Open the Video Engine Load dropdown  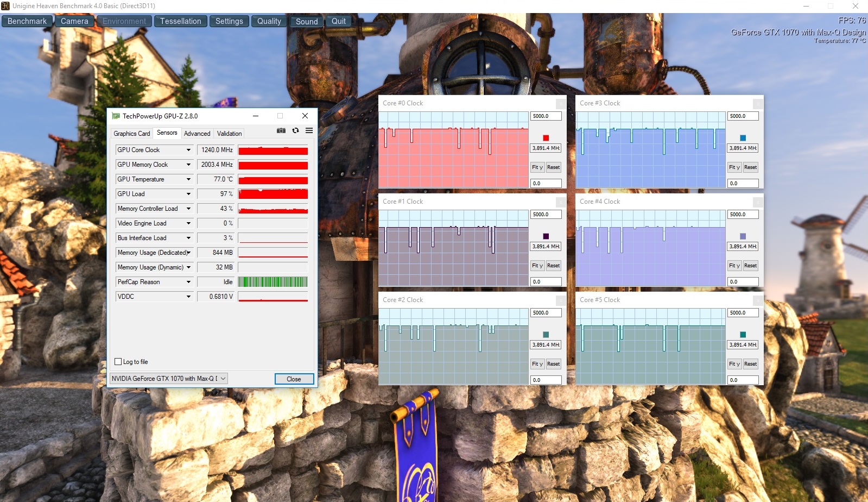188,223
